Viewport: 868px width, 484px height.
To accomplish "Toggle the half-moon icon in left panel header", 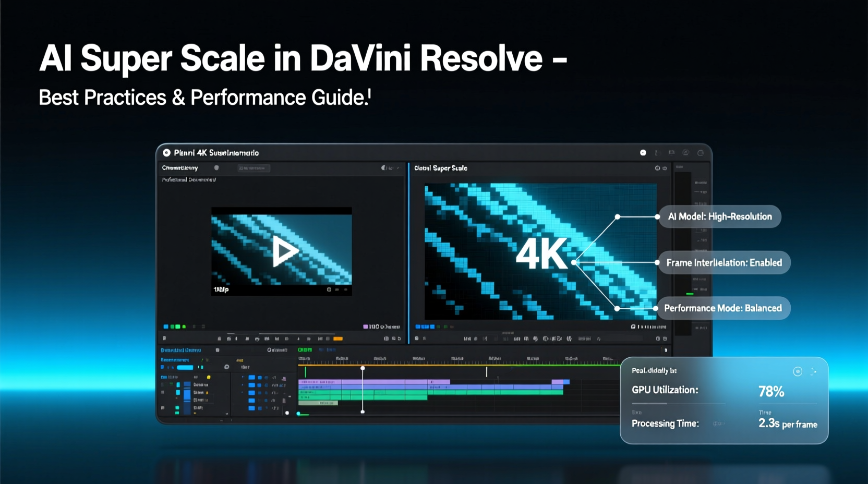I will coord(384,168).
